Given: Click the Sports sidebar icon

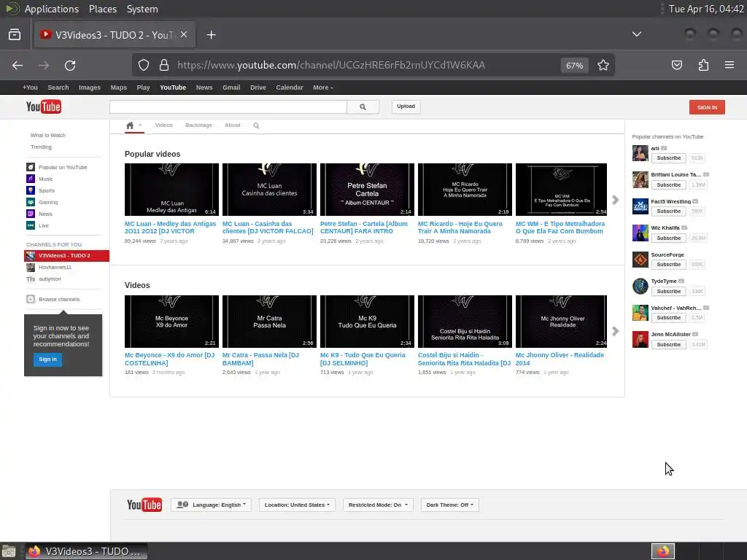Looking at the screenshot, I should point(31,190).
